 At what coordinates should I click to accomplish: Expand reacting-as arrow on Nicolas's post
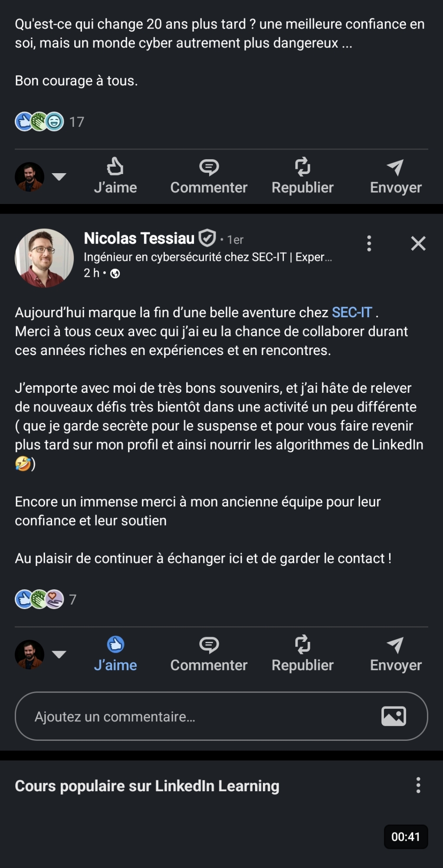[x=59, y=654]
